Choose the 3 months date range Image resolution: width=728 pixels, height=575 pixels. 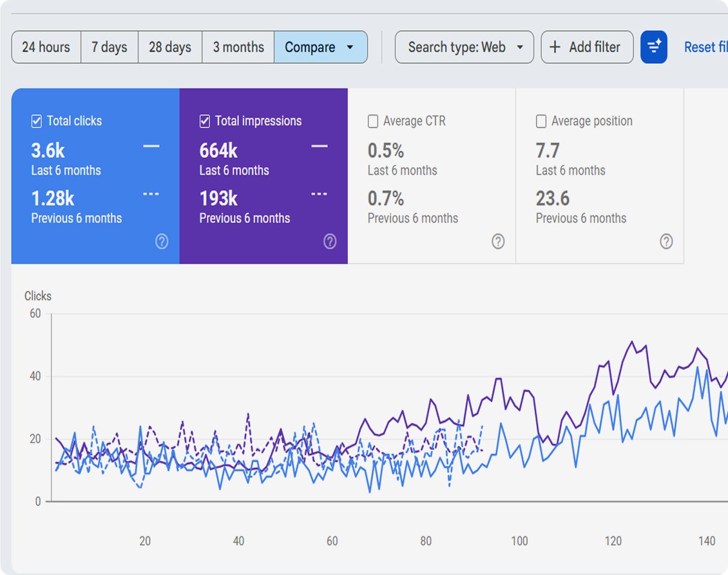pos(238,47)
